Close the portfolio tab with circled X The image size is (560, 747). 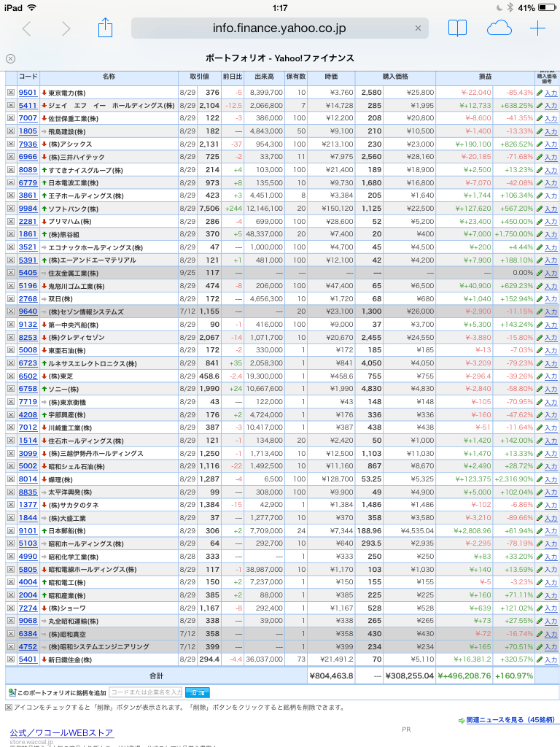[x=10, y=58]
